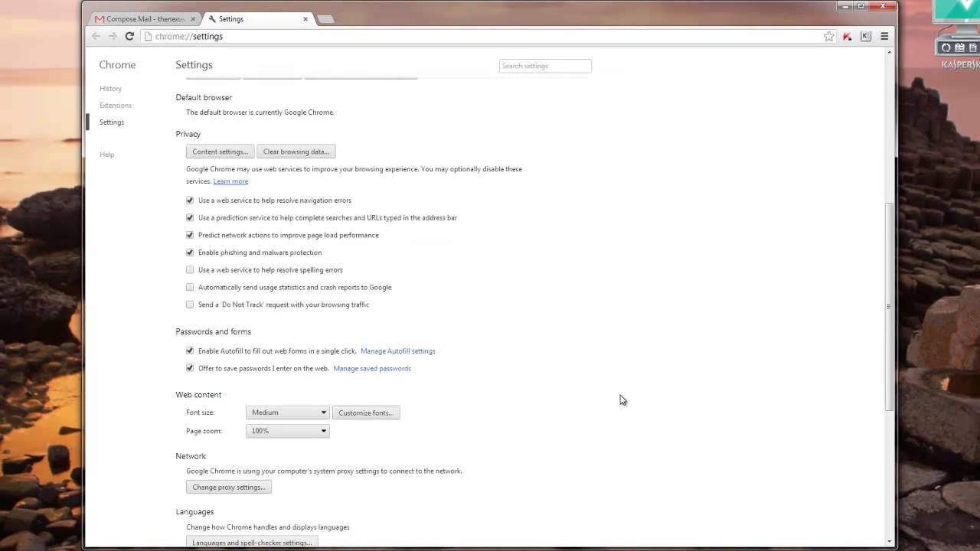This screenshot has width=980, height=551.
Task: Click the scrollbar up arrow
Action: pyautogui.click(x=889, y=52)
